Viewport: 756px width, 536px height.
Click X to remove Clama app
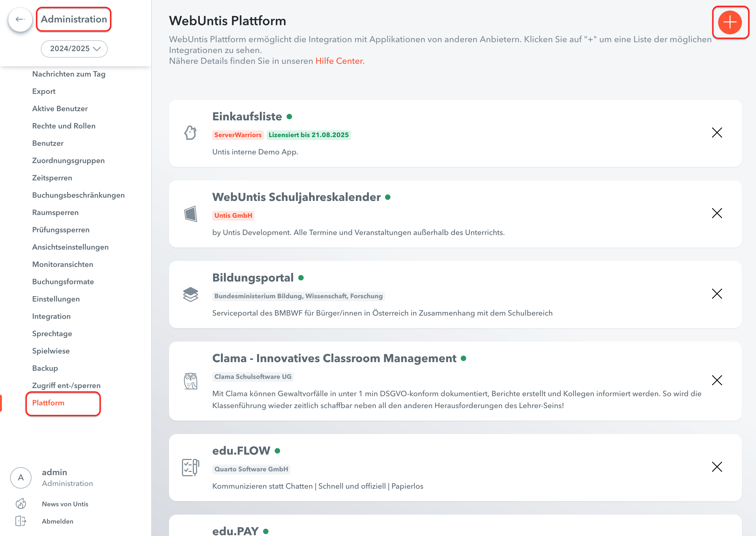717,380
